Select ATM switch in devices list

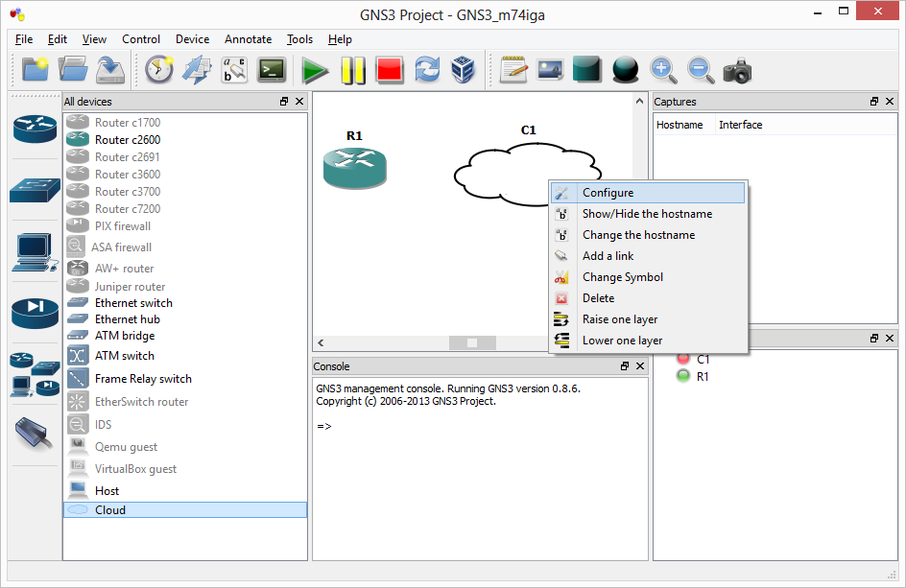pyautogui.click(x=185, y=356)
